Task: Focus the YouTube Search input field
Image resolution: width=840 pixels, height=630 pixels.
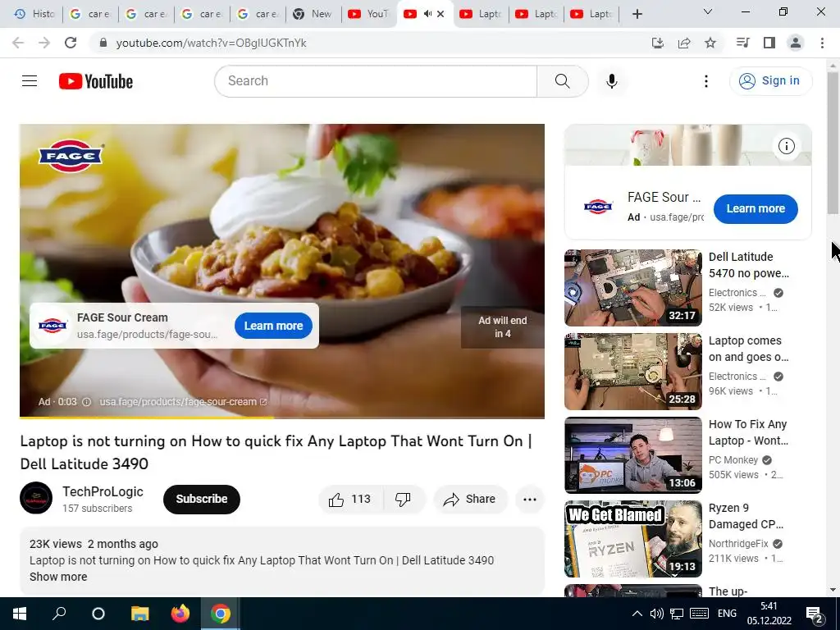Action: 376,81
